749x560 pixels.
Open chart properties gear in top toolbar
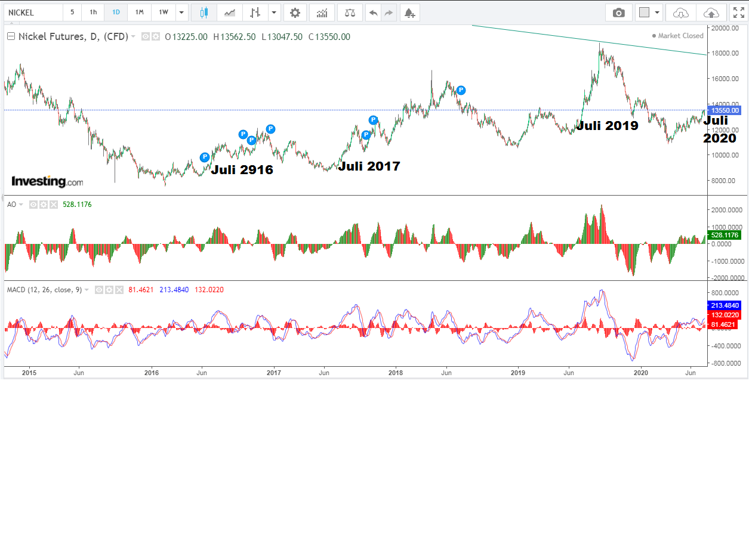click(295, 13)
